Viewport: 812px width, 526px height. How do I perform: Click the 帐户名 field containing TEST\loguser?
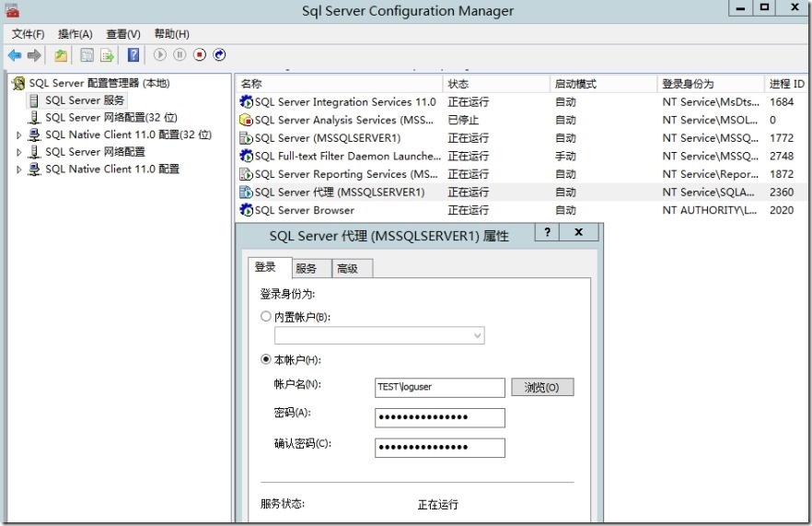point(439,388)
